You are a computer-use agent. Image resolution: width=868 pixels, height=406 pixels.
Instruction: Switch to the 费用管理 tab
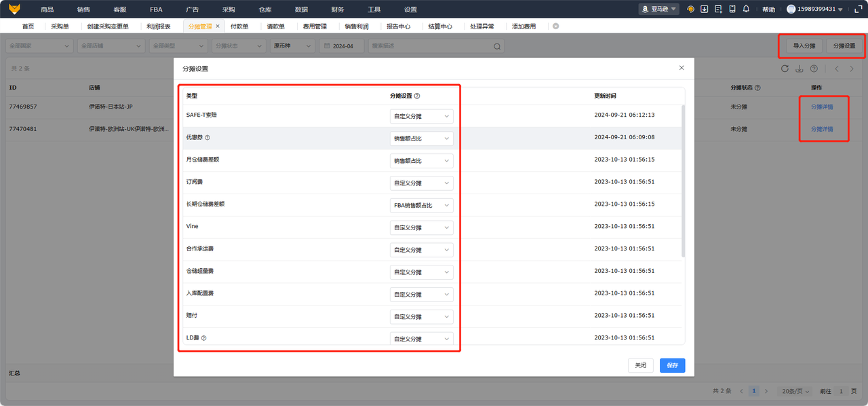point(315,26)
